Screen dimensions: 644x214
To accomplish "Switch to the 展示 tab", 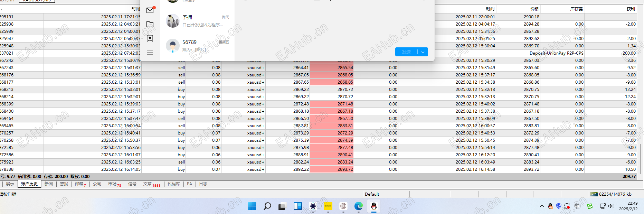I will click(10, 184).
